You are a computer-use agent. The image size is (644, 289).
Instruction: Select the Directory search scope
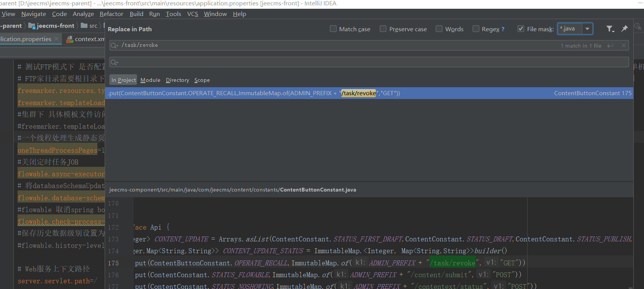177,80
